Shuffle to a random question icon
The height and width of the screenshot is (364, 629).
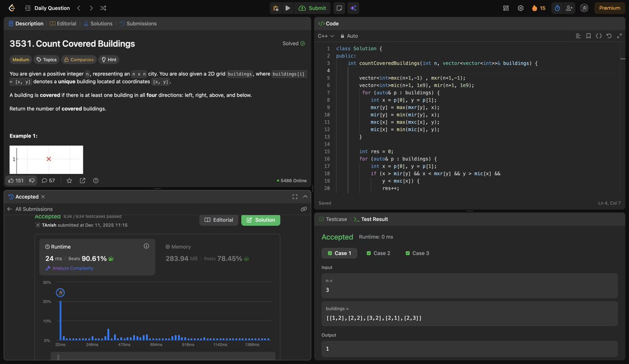[x=103, y=7]
